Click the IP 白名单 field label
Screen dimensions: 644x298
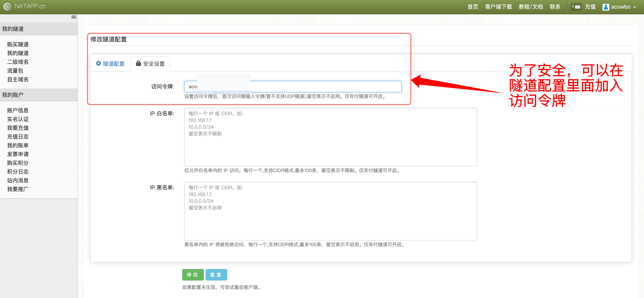click(162, 113)
